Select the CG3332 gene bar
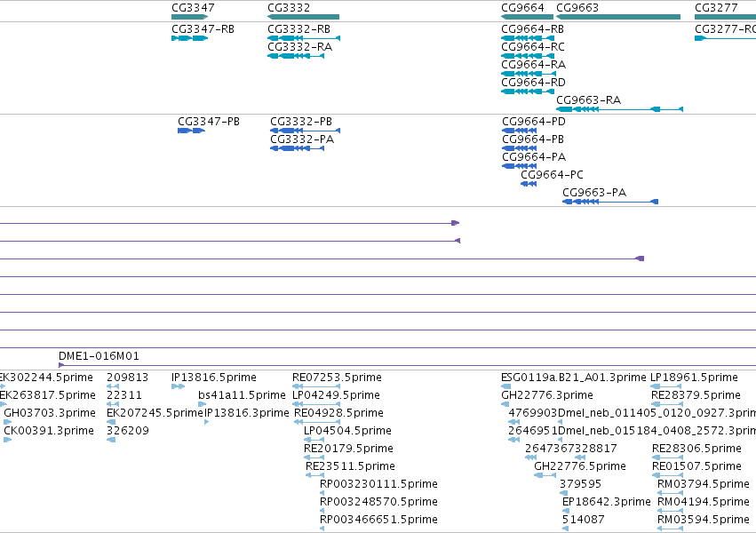The image size is (756, 533). click(x=303, y=17)
